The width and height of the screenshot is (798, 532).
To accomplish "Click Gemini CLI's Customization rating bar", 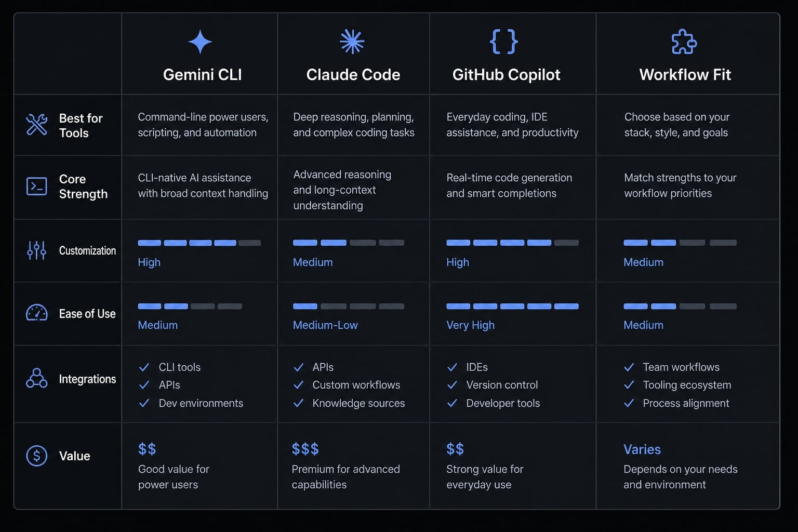I will pos(199,243).
